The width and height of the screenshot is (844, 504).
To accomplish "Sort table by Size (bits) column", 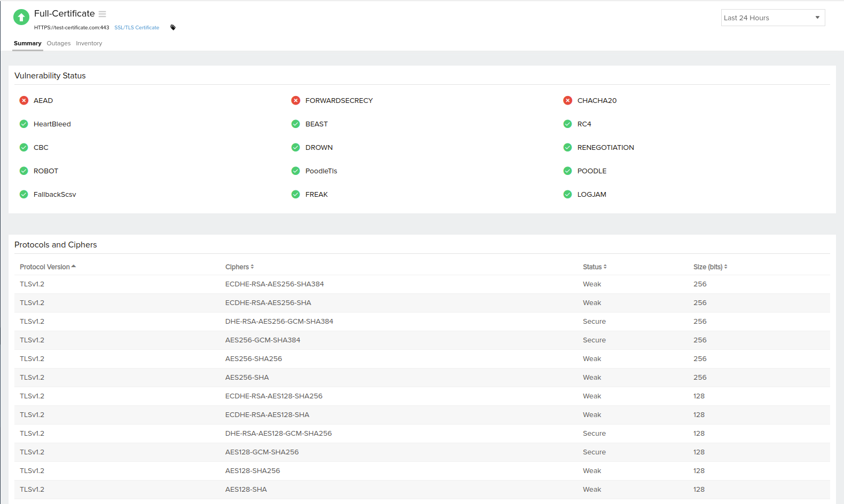I will 710,267.
